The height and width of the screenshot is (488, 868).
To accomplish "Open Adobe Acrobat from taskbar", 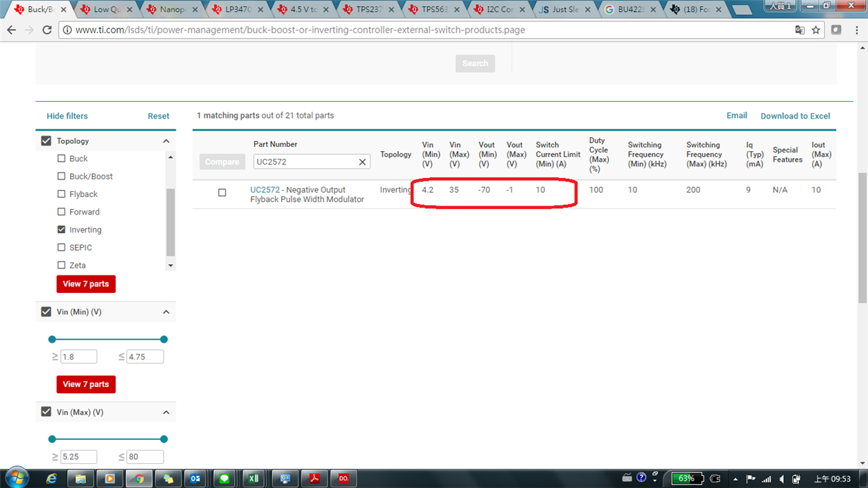I will tap(314, 479).
